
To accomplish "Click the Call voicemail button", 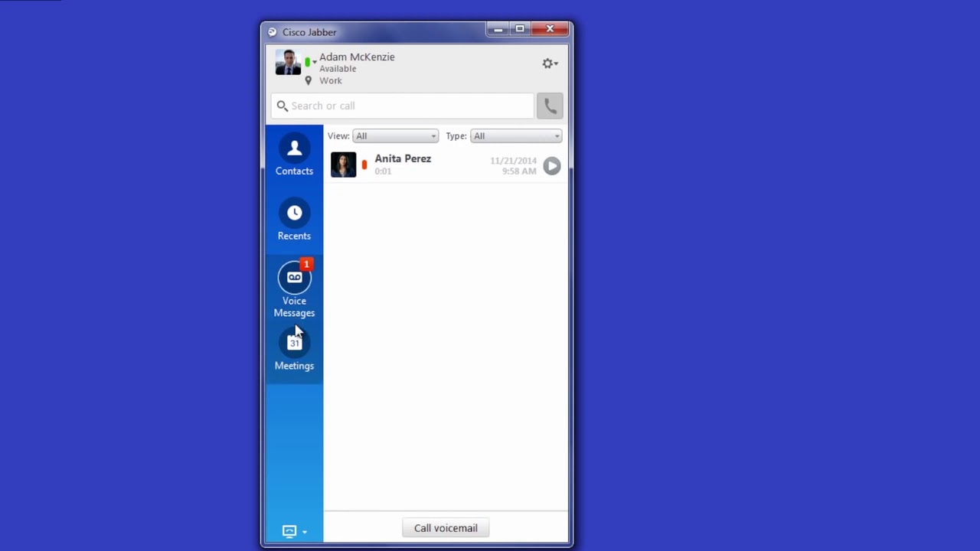I will tap(446, 528).
